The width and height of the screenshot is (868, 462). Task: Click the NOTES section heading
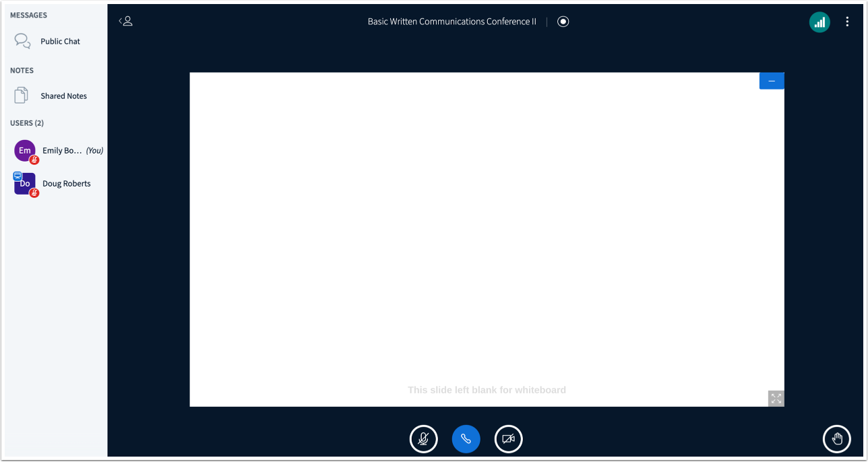[x=22, y=70]
